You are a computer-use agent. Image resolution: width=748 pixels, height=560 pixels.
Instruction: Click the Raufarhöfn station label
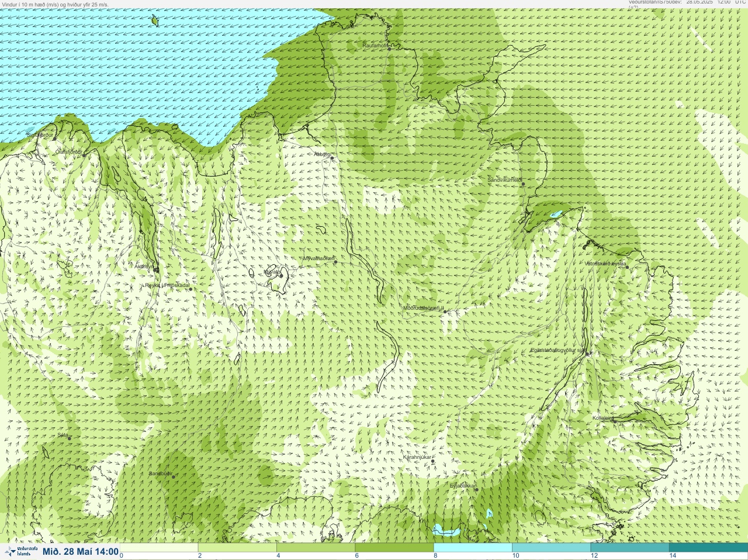[375, 45]
